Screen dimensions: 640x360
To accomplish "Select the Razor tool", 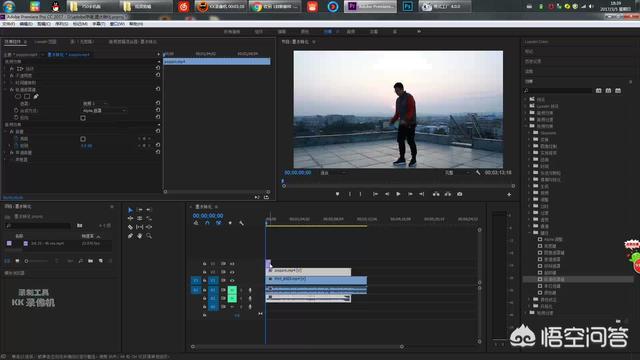I will click(x=131, y=227).
